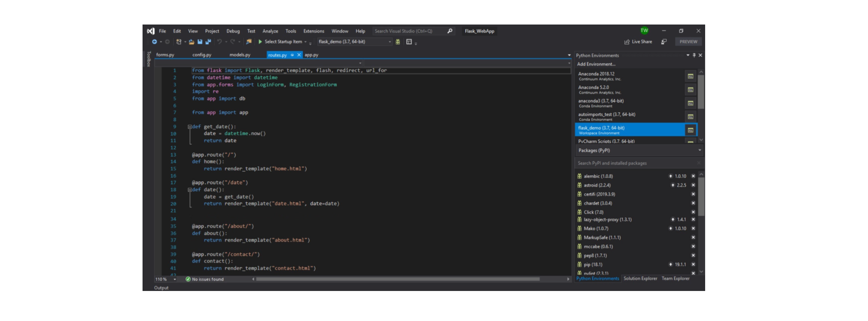Click the Save All toolbar icon
The height and width of the screenshot is (321, 868).
click(x=208, y=42)
